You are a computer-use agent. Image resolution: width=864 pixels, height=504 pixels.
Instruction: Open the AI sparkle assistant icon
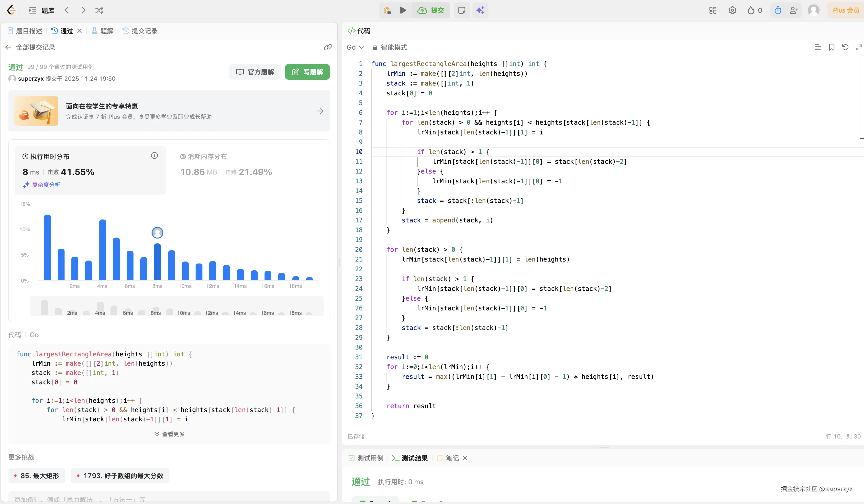[480, 10]
